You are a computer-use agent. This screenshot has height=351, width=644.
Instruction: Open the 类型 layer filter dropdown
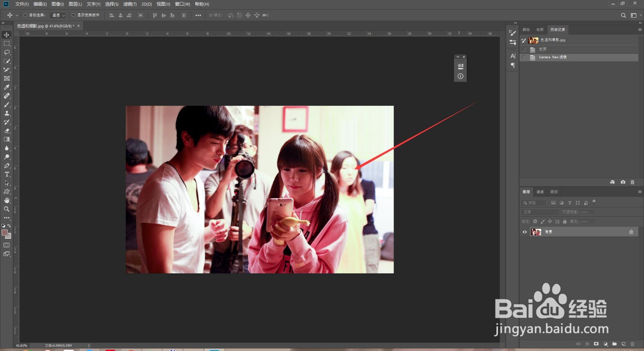[534, 203]
